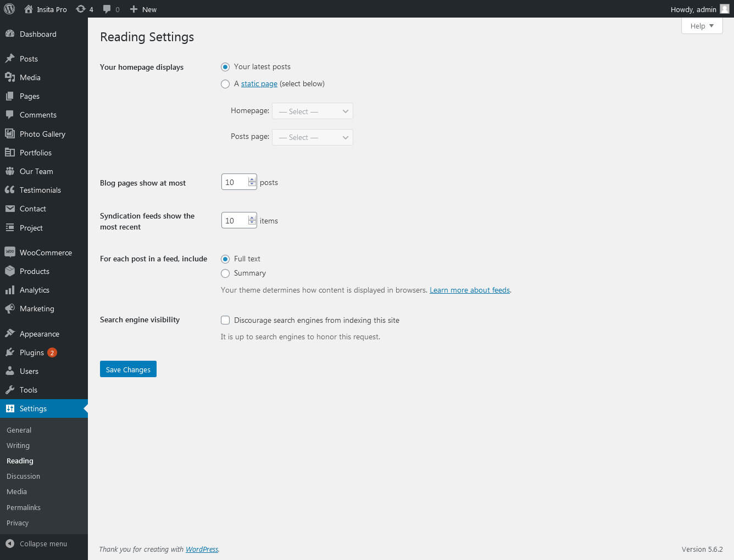734x560 pixels.
Task: Choose the Summary feed option
Action: pyautogui.click(x=225, y=273)
